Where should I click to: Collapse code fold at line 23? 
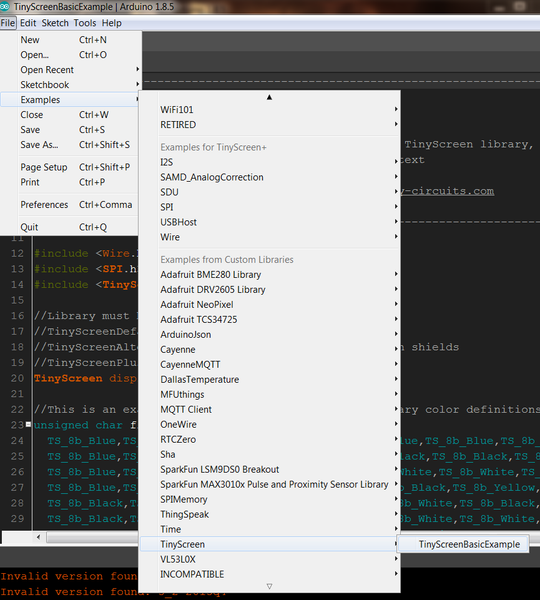click(x=28, y=424)
